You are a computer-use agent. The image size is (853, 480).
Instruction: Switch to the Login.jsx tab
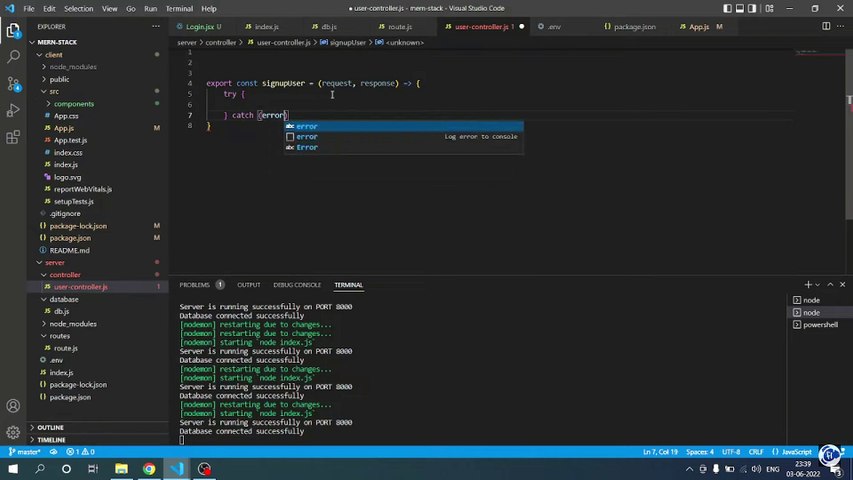click(199, 26)
